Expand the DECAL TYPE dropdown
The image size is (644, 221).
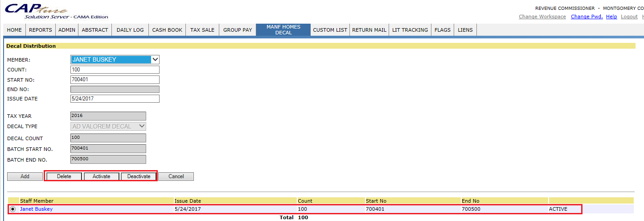[x=108, y=126]
